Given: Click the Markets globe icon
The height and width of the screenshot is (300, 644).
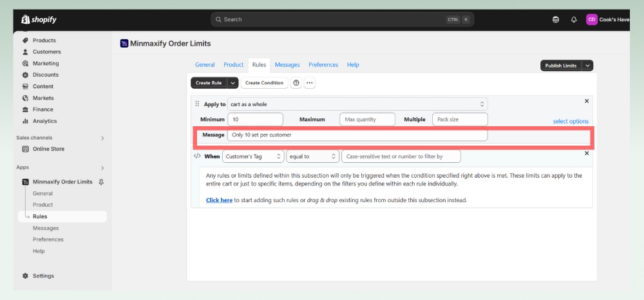Looking at the screenshot, I should point(25,98).
